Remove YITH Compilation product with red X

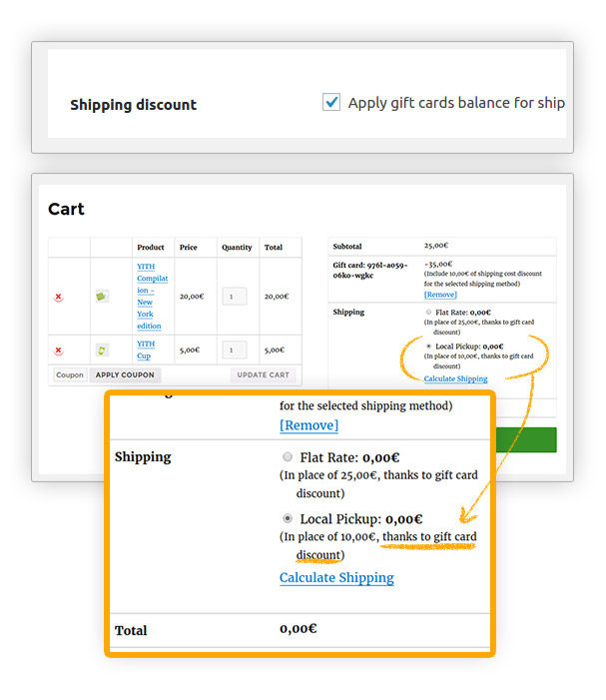click(59, 297)
